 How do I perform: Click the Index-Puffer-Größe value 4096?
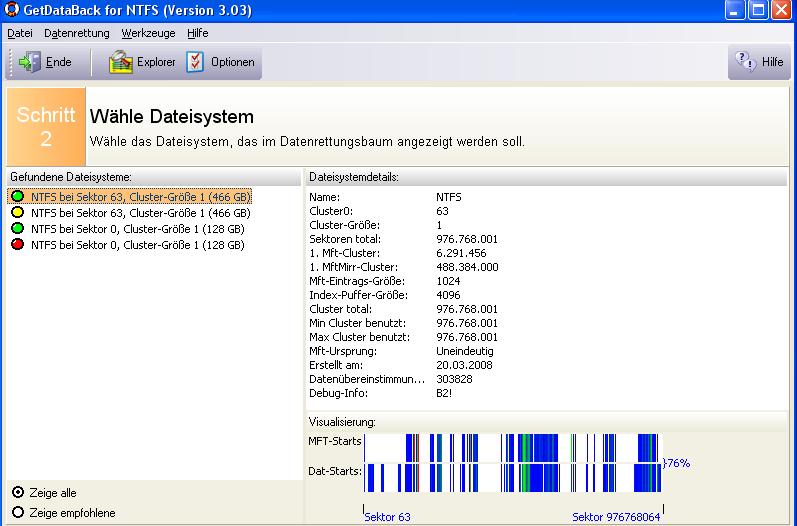[448, 295]
